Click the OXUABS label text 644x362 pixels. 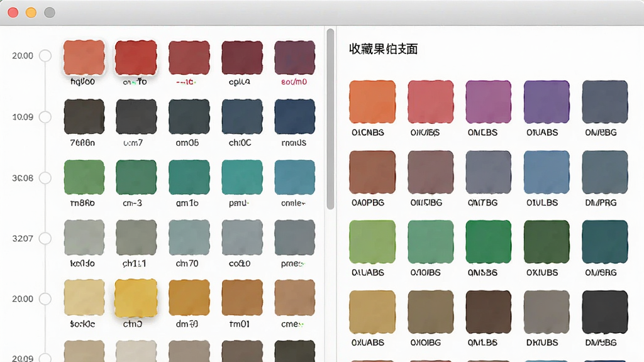(367, 343)
